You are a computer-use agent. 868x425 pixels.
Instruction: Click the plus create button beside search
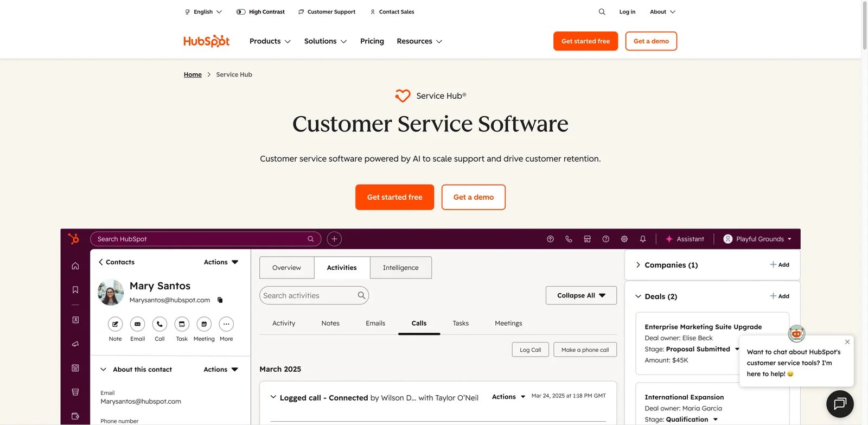[334, 239]
